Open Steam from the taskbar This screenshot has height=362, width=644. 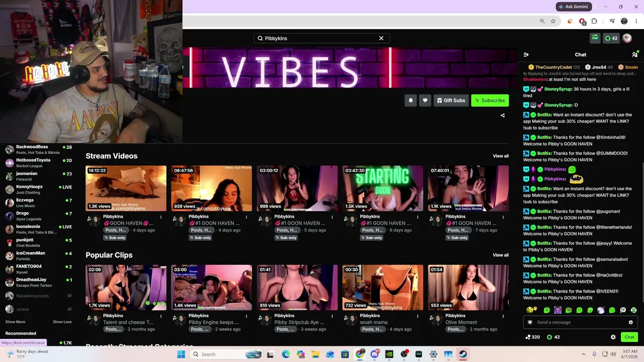[x=463, y=354]
